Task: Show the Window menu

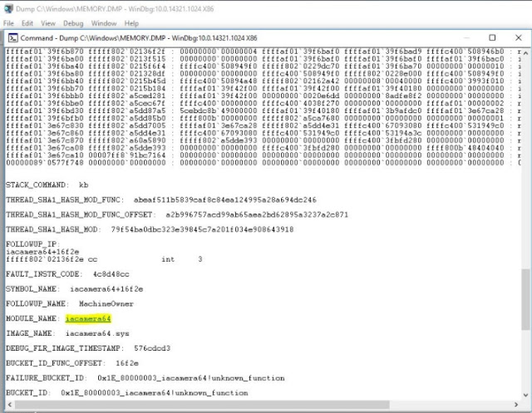Action: point(105,22)
